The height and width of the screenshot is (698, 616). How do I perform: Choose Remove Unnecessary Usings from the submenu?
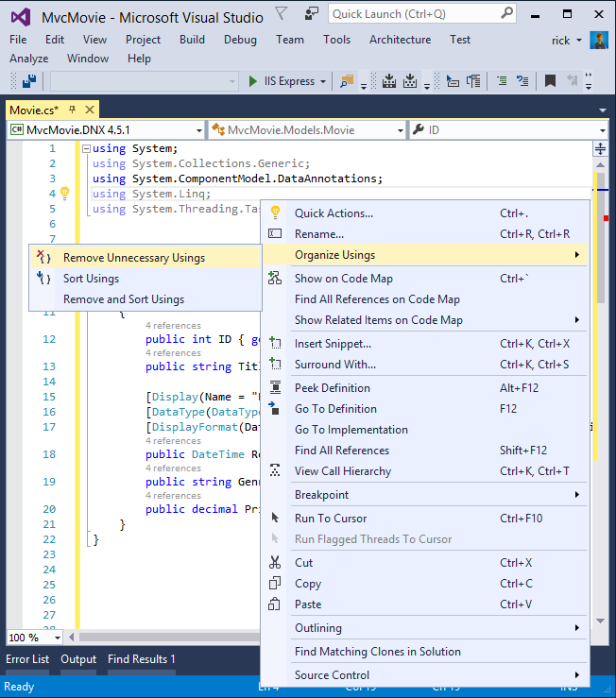click(133, 257)
